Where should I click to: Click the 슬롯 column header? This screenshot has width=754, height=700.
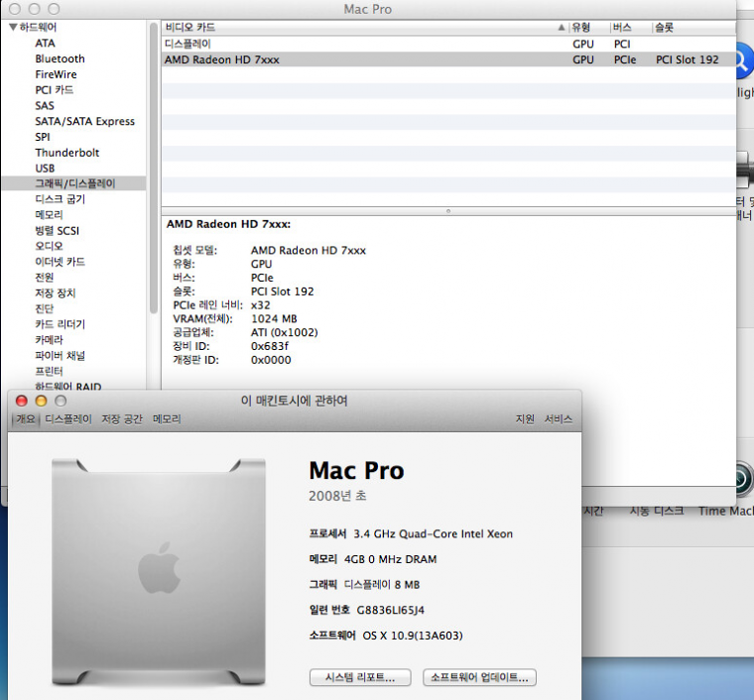(x=693, y=28)
